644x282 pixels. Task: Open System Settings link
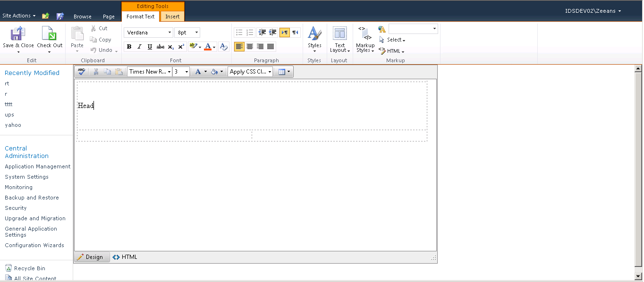[26, 177]
